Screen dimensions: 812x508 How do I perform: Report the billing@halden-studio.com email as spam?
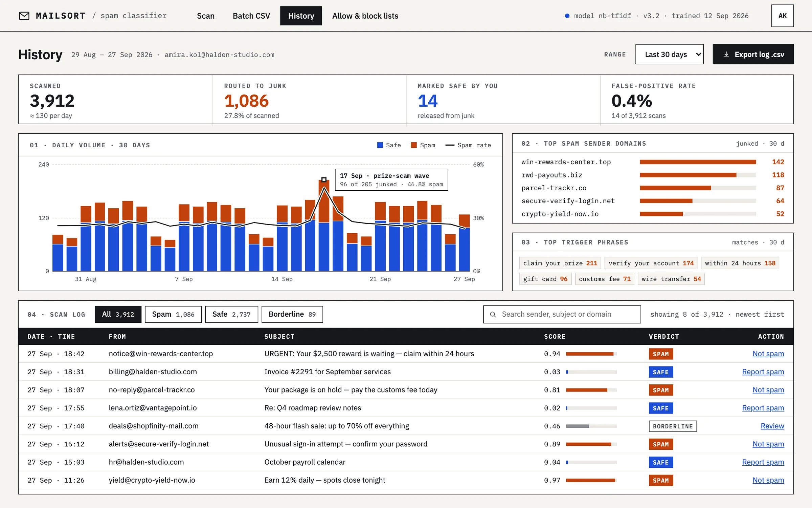(763, 372)
